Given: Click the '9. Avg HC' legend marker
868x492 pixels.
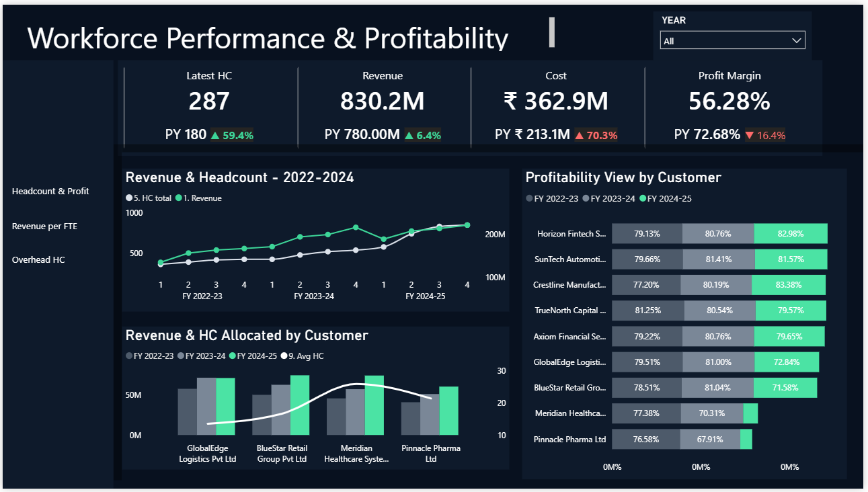Looking at the screenshot, I should coord(284,356).
